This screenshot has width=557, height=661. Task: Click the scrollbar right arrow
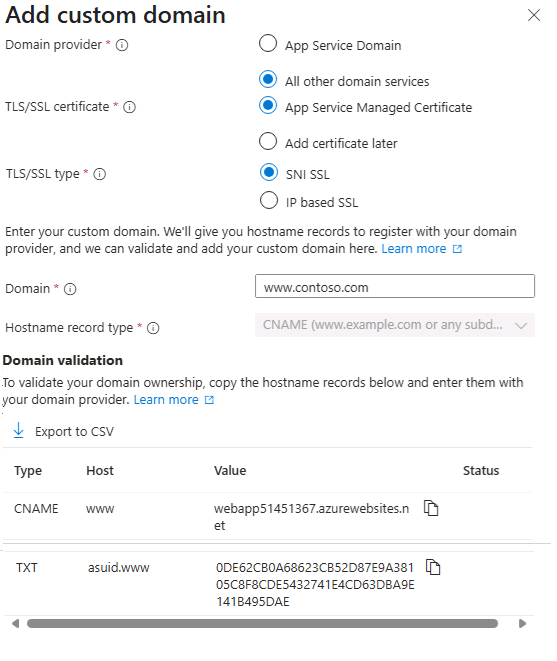[x=522, y=623]
